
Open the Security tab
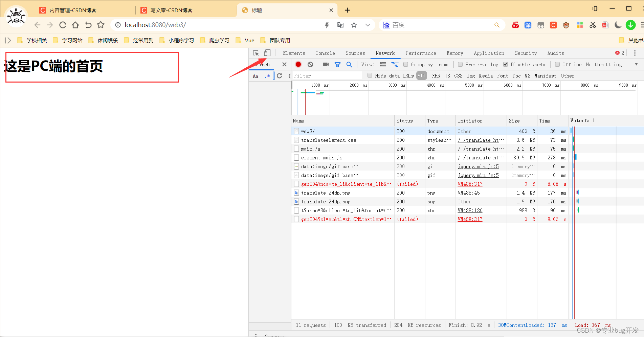(526, 53)
